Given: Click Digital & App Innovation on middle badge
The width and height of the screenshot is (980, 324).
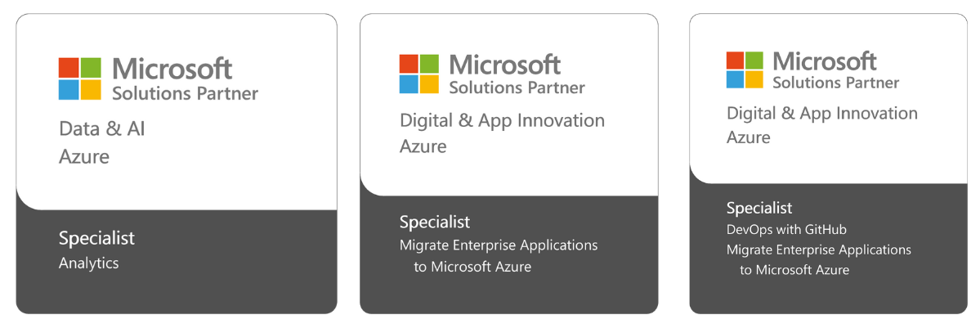Looking at the screenshot, I should pyautogui.click(x=503, y=120).
